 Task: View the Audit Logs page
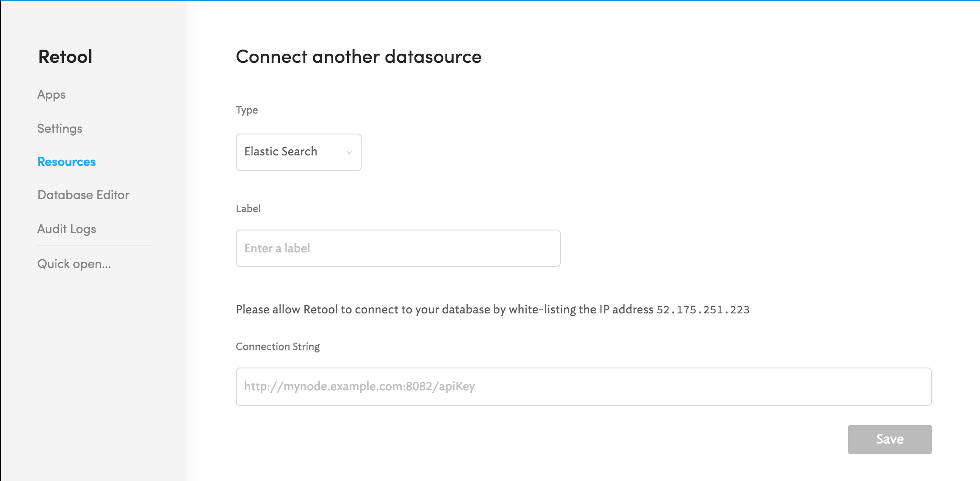(x=66, y=229)
